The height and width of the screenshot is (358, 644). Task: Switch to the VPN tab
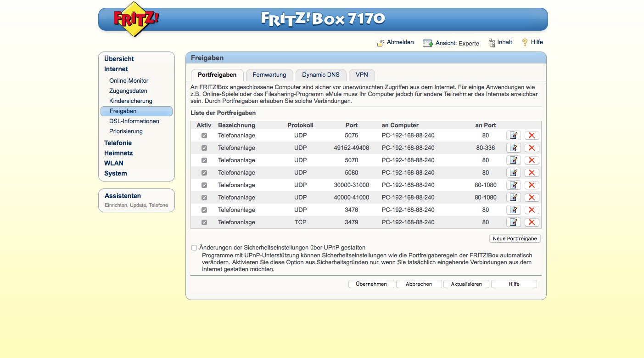pyautogui.click(x=362, y=75)
